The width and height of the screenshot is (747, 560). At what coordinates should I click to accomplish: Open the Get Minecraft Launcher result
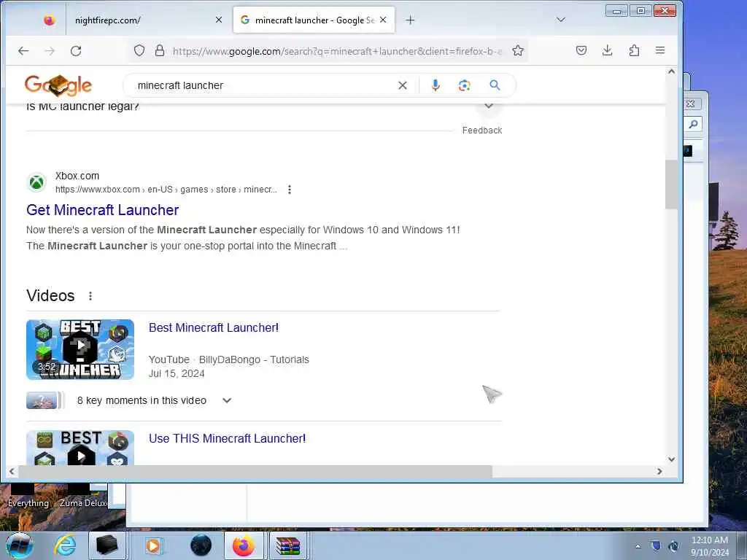(102, 210)
